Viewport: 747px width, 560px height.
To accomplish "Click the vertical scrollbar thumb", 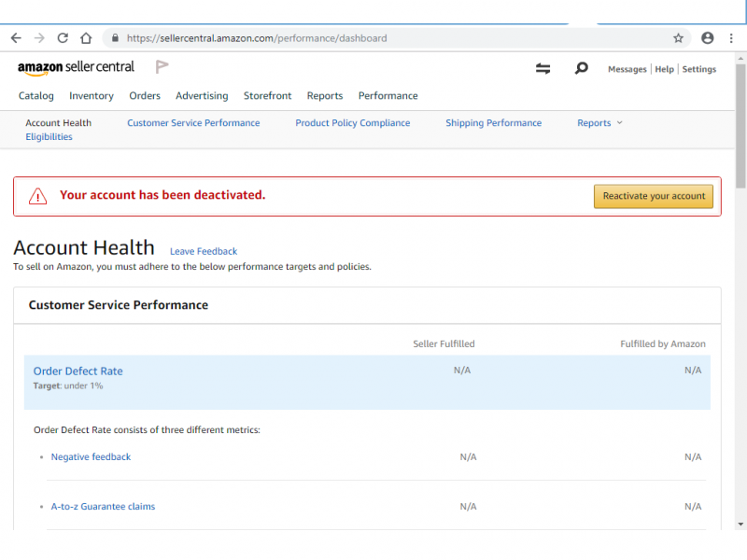I will coord(740,126).
